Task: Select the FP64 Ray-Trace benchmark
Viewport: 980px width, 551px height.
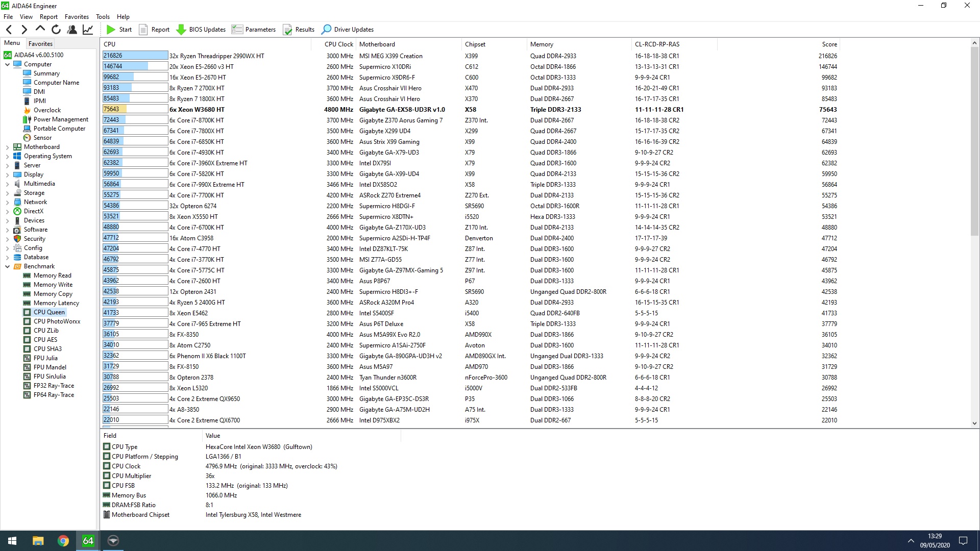Action: [x=54, y=395]
